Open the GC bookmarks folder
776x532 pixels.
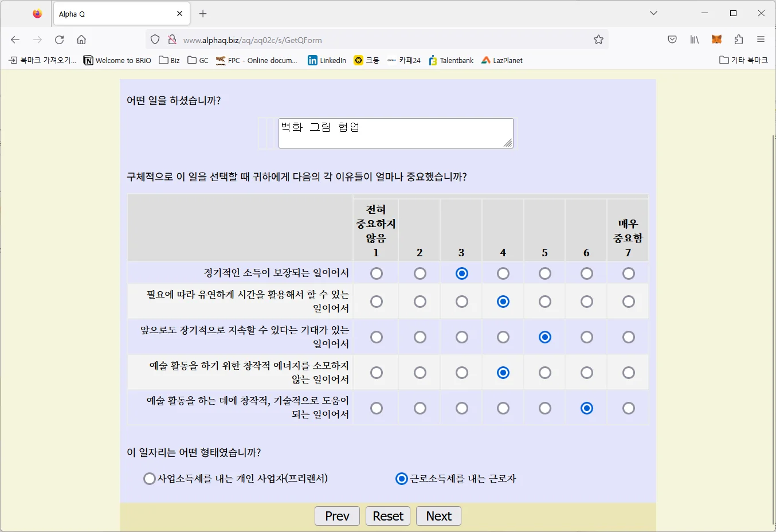[x=198, y=60]
